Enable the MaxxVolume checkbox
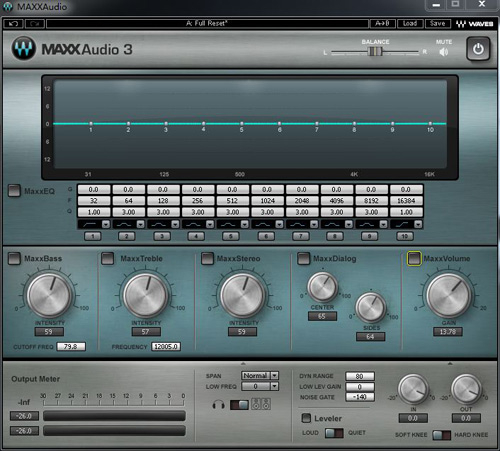 [414, 259]
